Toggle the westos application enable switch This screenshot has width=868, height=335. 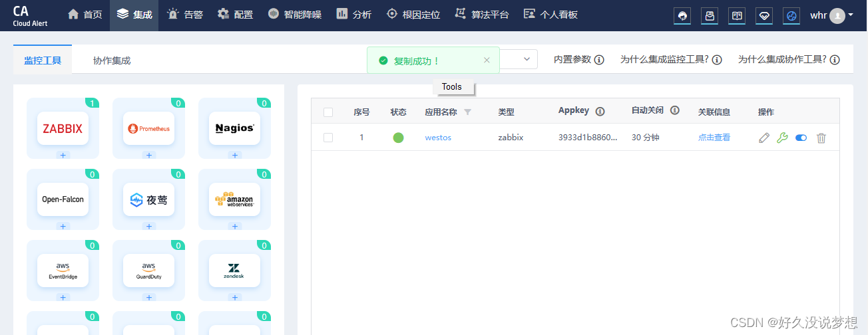coord(801,138)
